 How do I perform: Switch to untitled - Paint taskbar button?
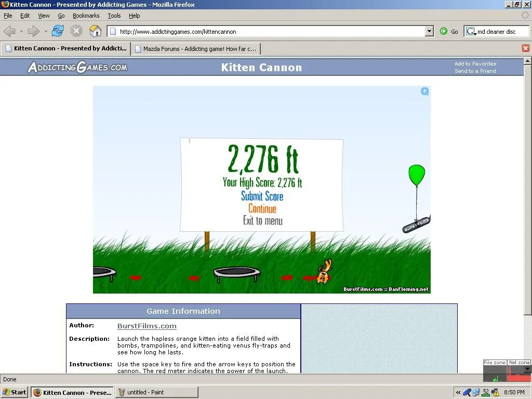pos(157,393)
